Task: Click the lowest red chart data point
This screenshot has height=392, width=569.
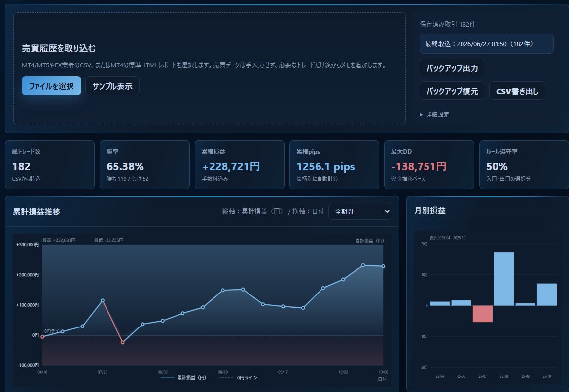Action: [x=123, y=342]
